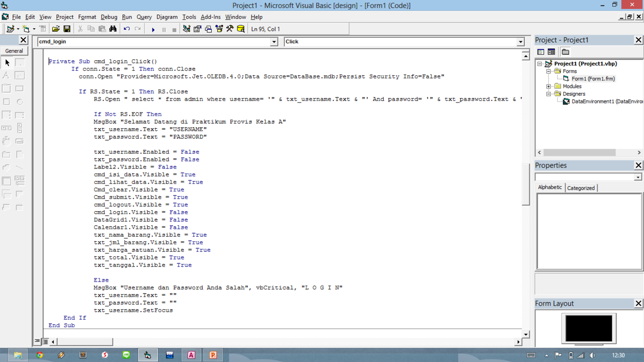Screen dimensions: 644x362
Task: Click View Code icon in Project panel
Action: 541,52
